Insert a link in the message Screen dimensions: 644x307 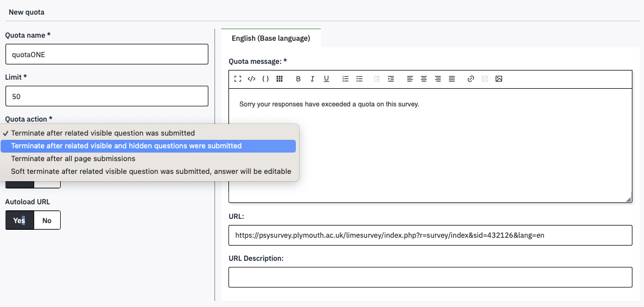470,79
